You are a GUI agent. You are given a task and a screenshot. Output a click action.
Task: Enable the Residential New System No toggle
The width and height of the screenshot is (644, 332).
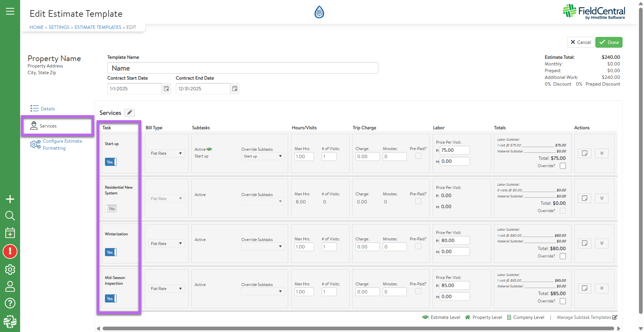click(111, 208)
